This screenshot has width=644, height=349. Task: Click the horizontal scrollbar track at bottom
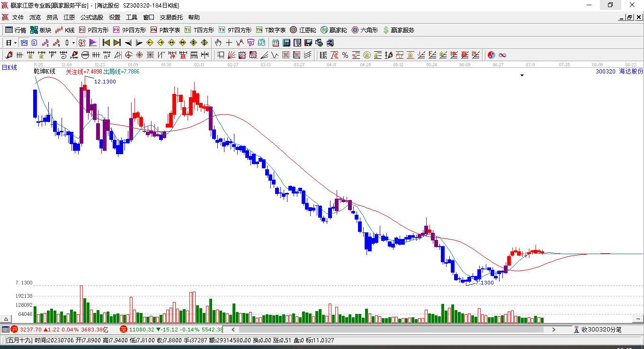click(x=392, y=329)
